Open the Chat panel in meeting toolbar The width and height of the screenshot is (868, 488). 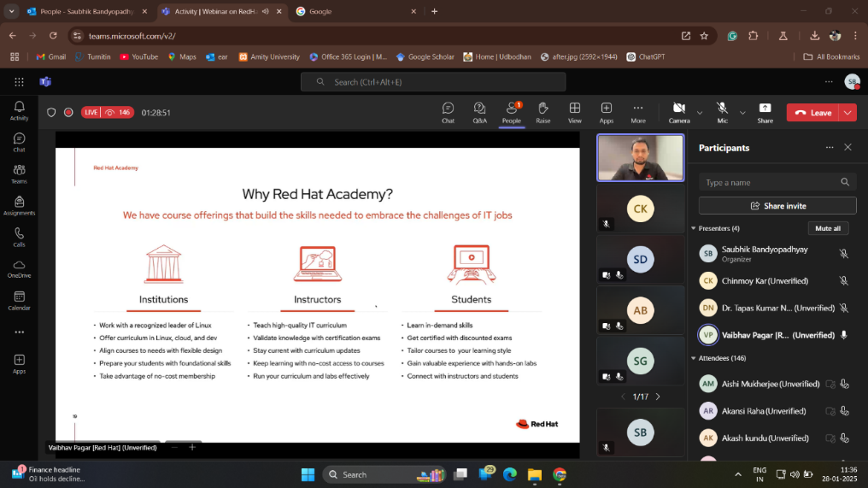pyautogui.click(x=448, y=113)
